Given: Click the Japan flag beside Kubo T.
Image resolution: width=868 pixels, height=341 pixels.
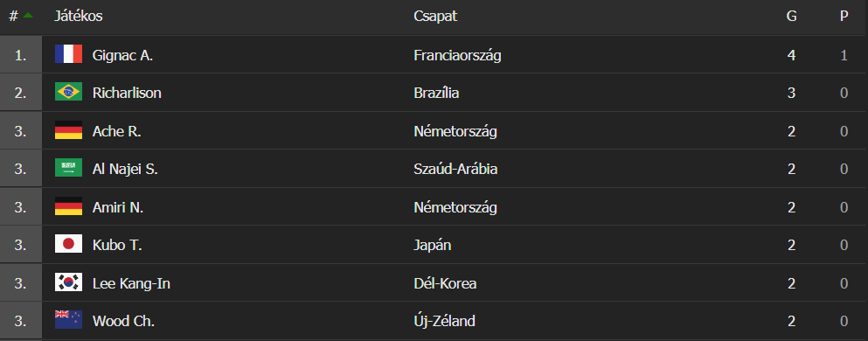Looking at the screenshot, I should tap(69, 244).
